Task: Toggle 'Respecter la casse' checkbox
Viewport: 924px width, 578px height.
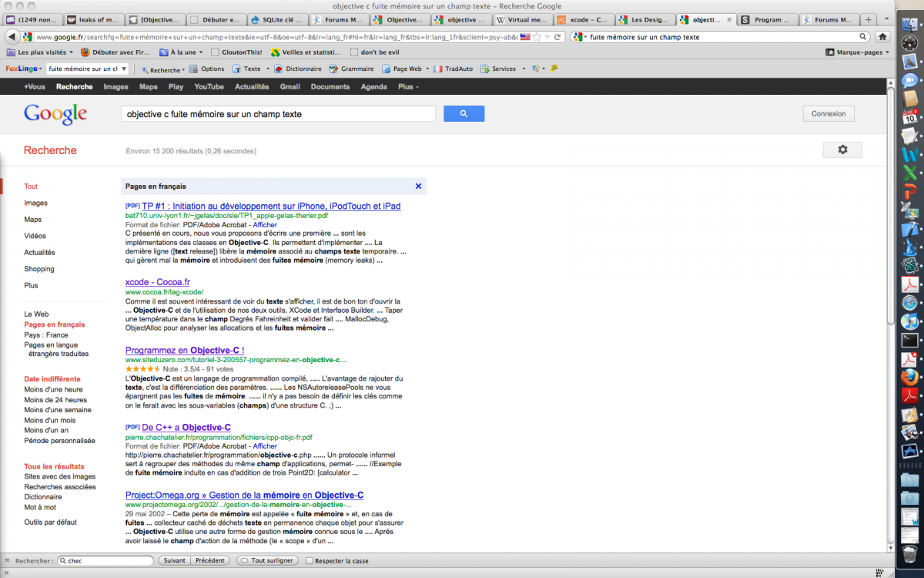Action: [x=310, y=560]
